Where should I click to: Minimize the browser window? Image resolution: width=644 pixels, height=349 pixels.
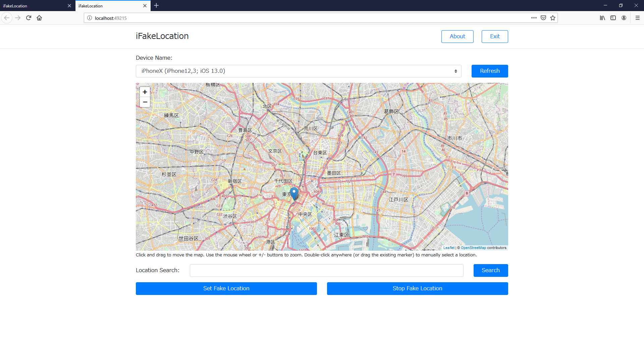coord(605,5)
